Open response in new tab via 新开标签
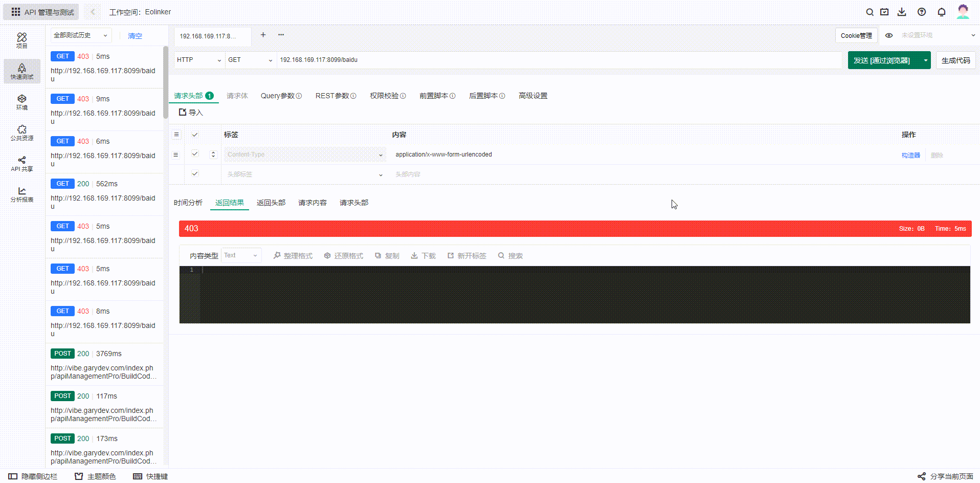Screen dimensions: 980x483 (467, 256)
